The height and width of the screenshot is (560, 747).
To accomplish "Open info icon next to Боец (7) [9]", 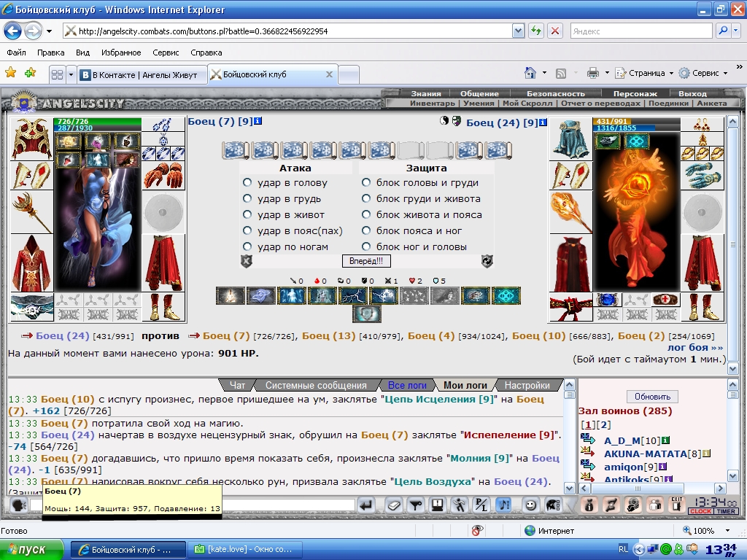I will coord(258,121).
